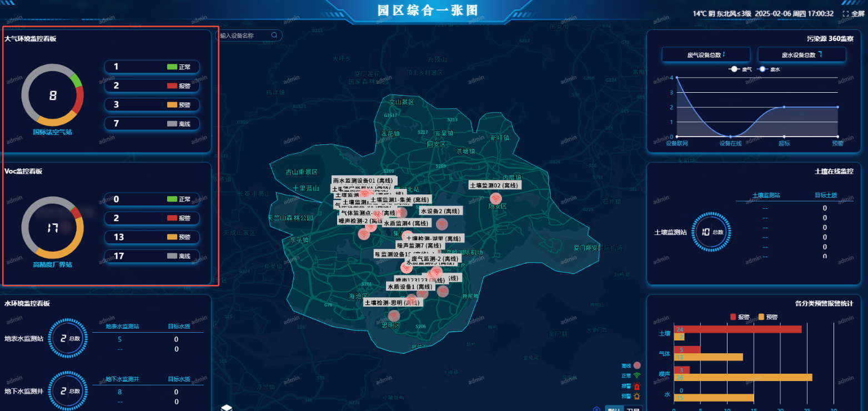Click the magnifier icon in the device search bar
The height and width of the screenshot is (411, 868).
click(273, 35)
